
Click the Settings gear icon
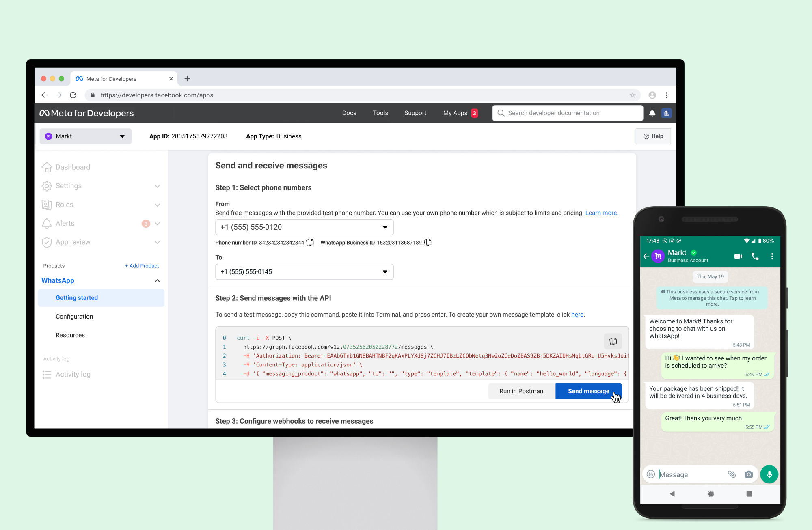click(47, 186)
